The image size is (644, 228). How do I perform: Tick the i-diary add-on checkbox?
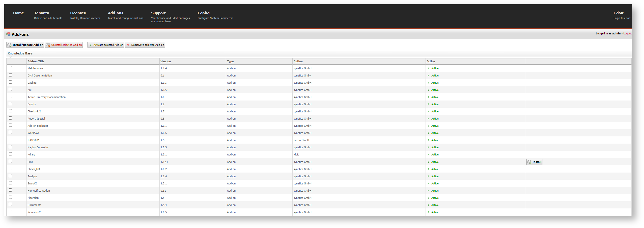pyautogui.click(x=10, y=154)
